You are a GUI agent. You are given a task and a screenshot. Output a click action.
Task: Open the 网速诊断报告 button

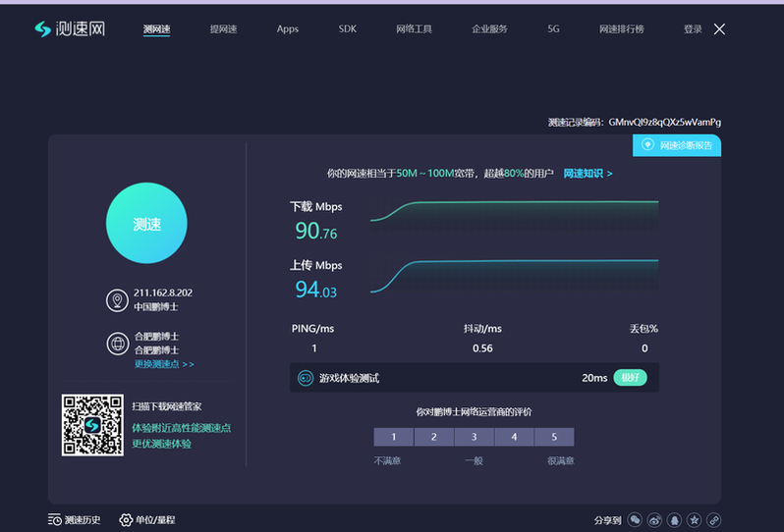coord(677,145)
